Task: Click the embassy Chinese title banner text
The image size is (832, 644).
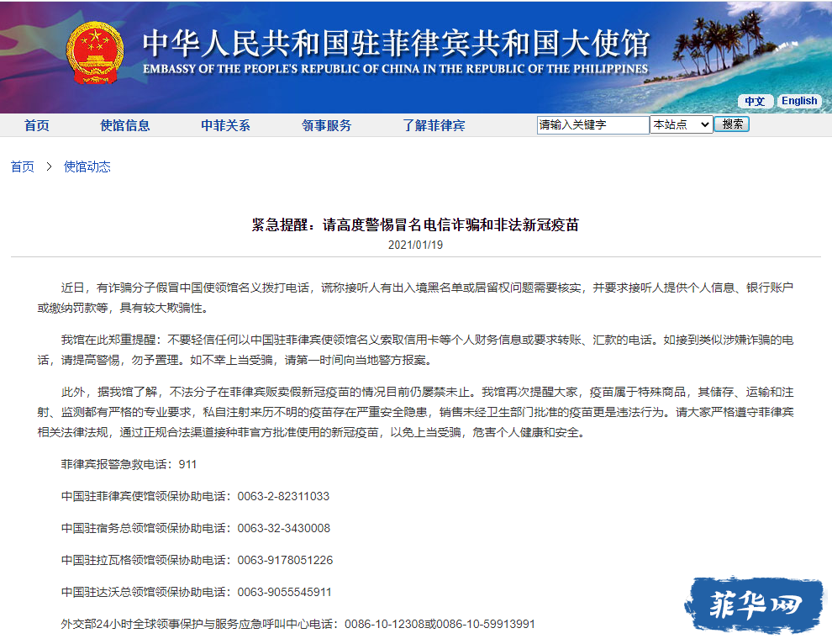Action: pos(397,43)
